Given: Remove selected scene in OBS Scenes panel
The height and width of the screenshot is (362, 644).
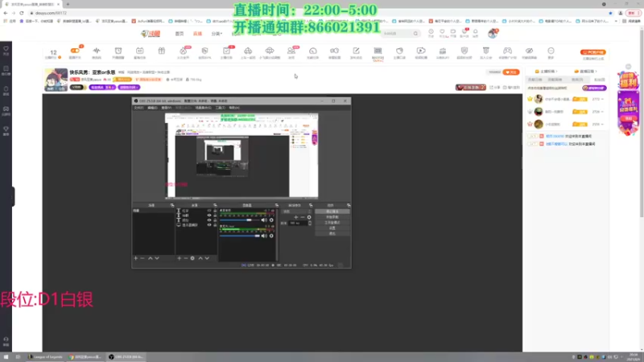Looking at the screenshot, I should [142, 258].
